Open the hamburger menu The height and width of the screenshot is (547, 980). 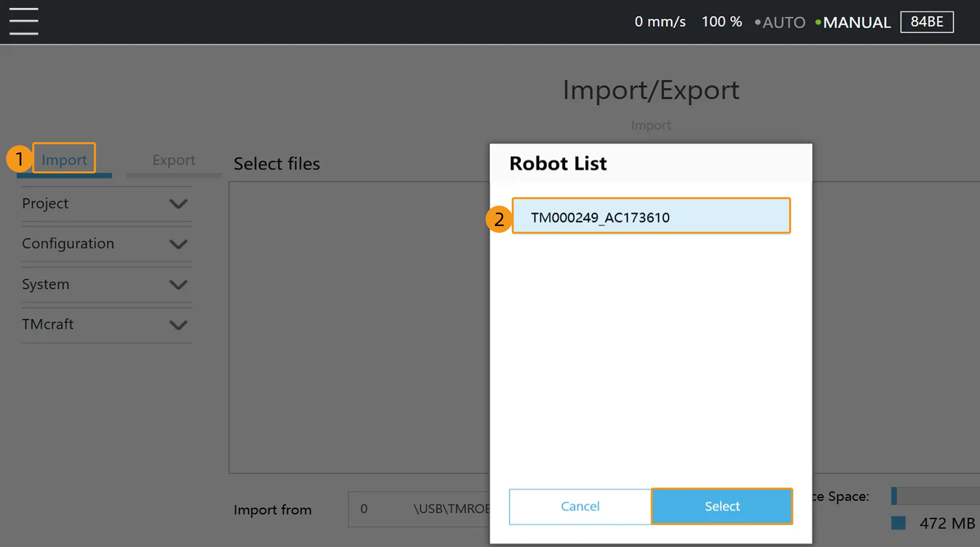(x=24, y=22)
